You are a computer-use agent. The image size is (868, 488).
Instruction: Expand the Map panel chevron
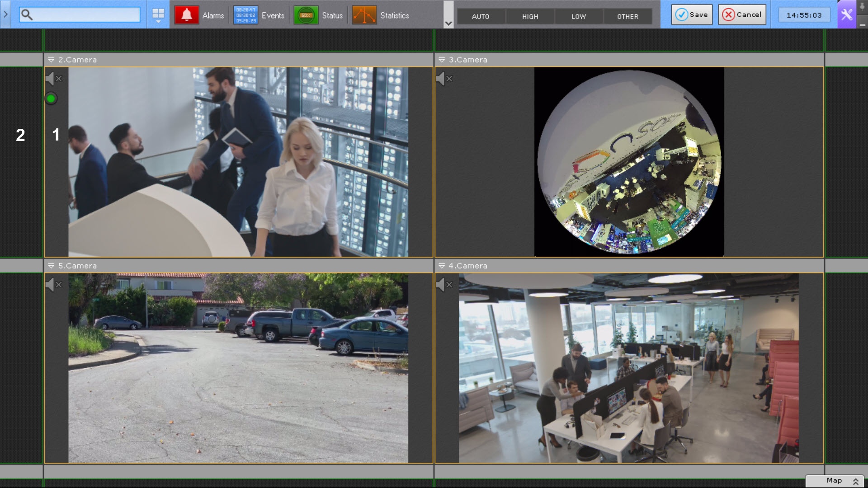click(855, 481)
